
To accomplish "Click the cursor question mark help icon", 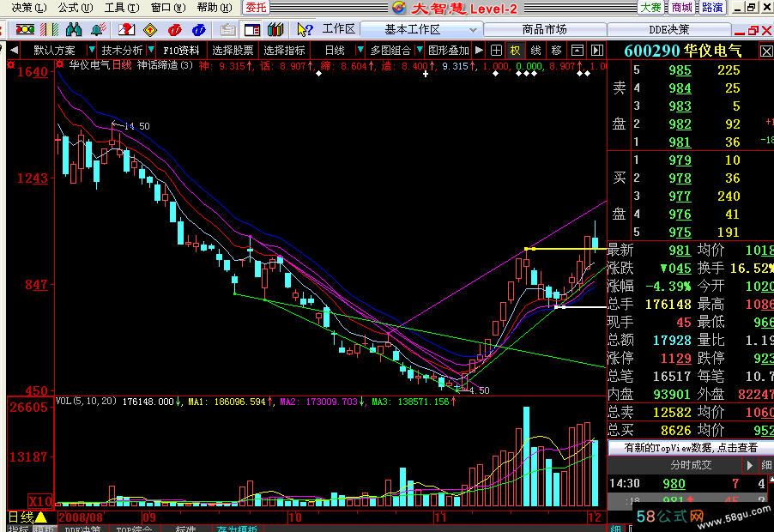I will 305,30.
